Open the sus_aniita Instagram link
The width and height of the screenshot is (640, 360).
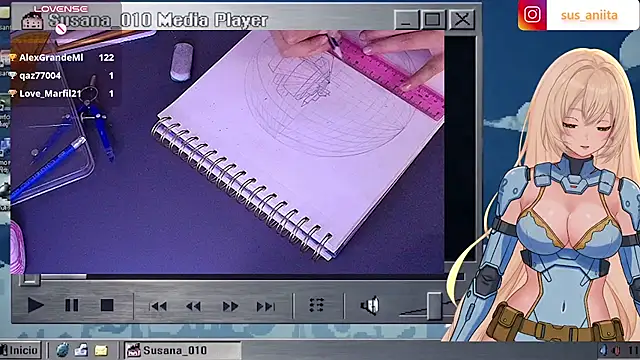(x=589, y=15)
